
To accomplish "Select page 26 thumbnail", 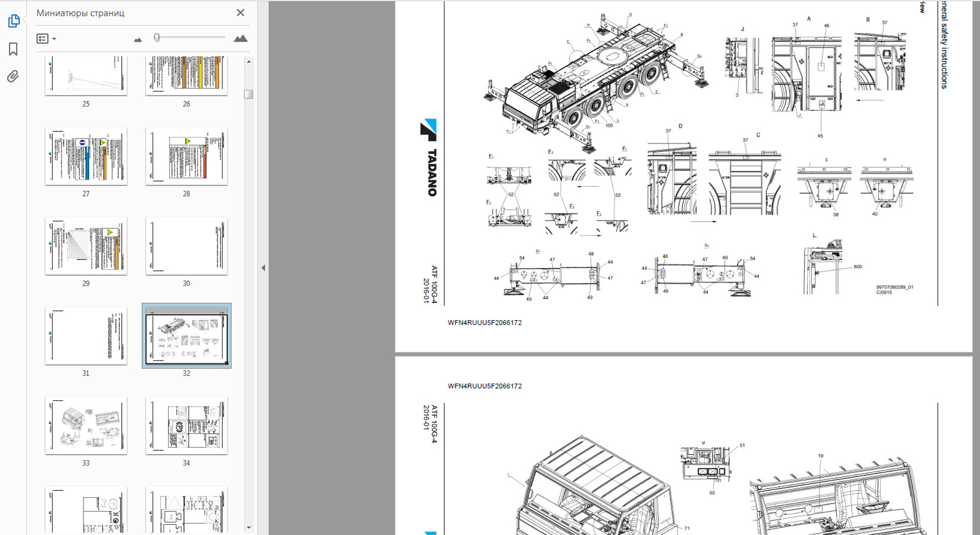I will click(186, 76).
